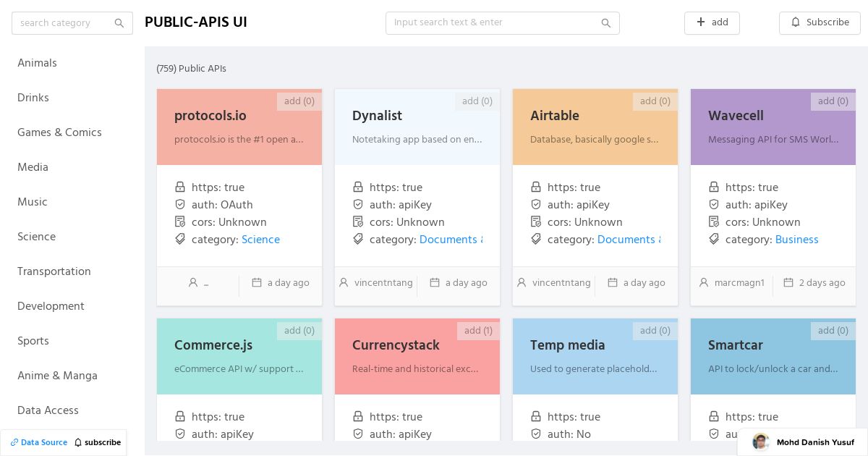868x456 pixels.
Task: Click add (0) on protocols.io card
Action: click(x=299, y=101)
